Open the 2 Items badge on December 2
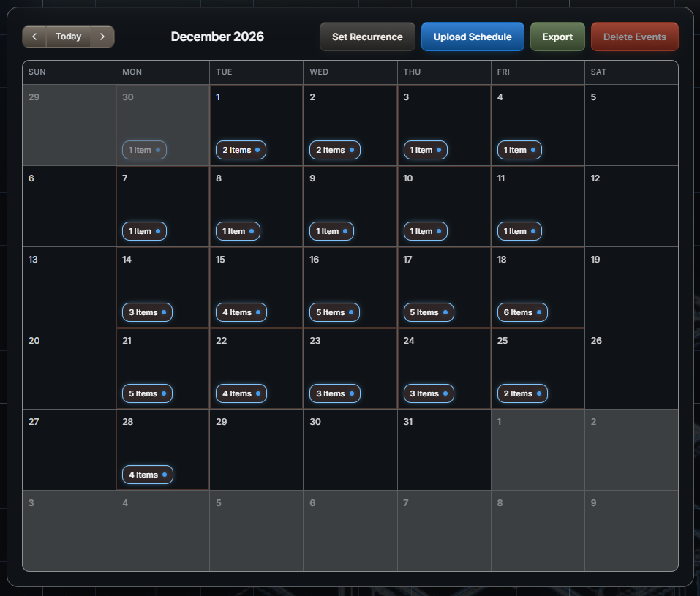The height and width of the screenshot is (596, 700). [335, 150]
